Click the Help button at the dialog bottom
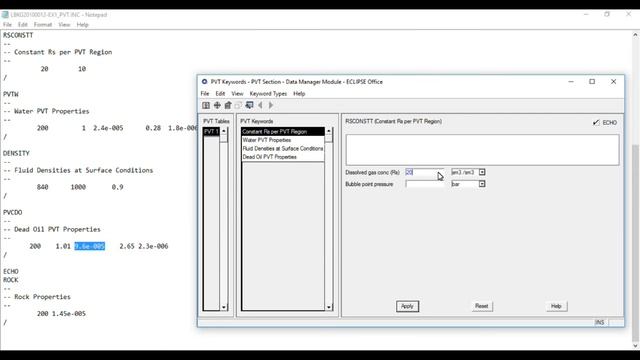 click(556, 306)
